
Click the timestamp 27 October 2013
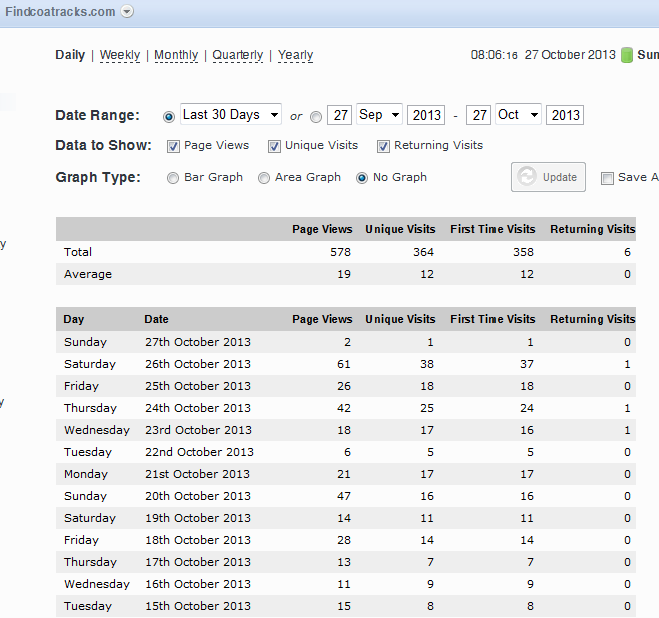coord(570,55)
